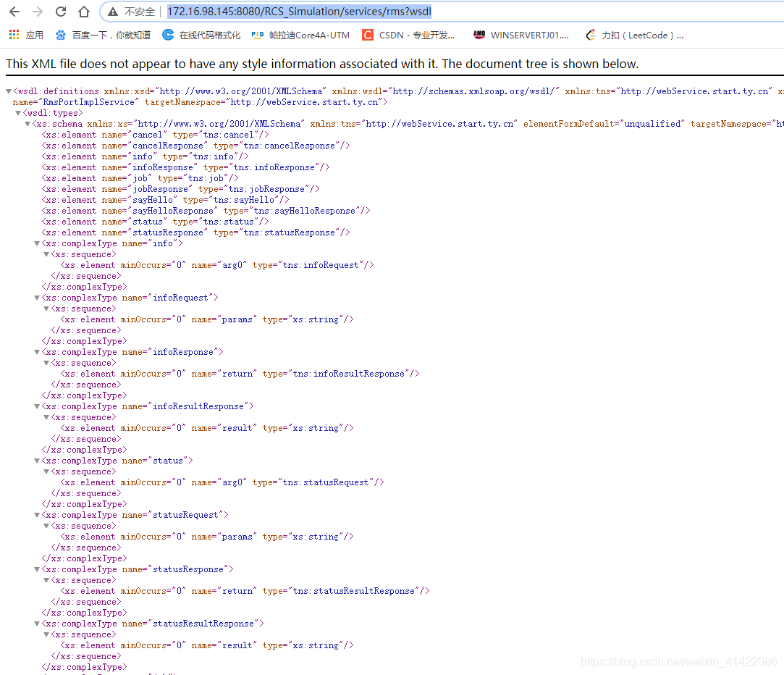Screen dimensions: 784x675
Task: Click the not-secure warning triangle icon
Action: click(113, 12)
